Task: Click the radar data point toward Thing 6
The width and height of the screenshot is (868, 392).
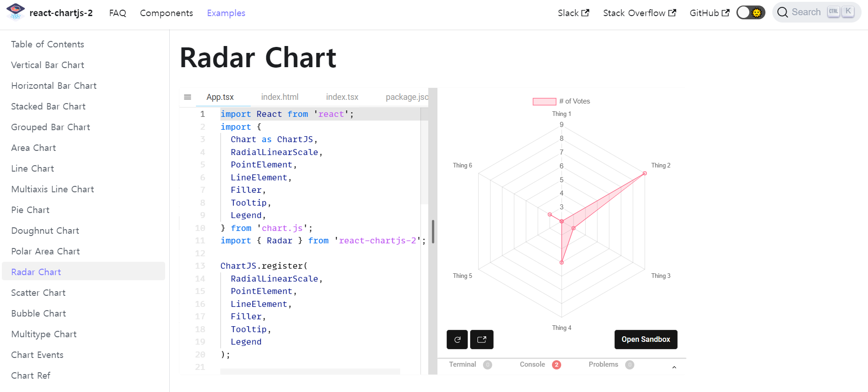Action: (550, 214)
